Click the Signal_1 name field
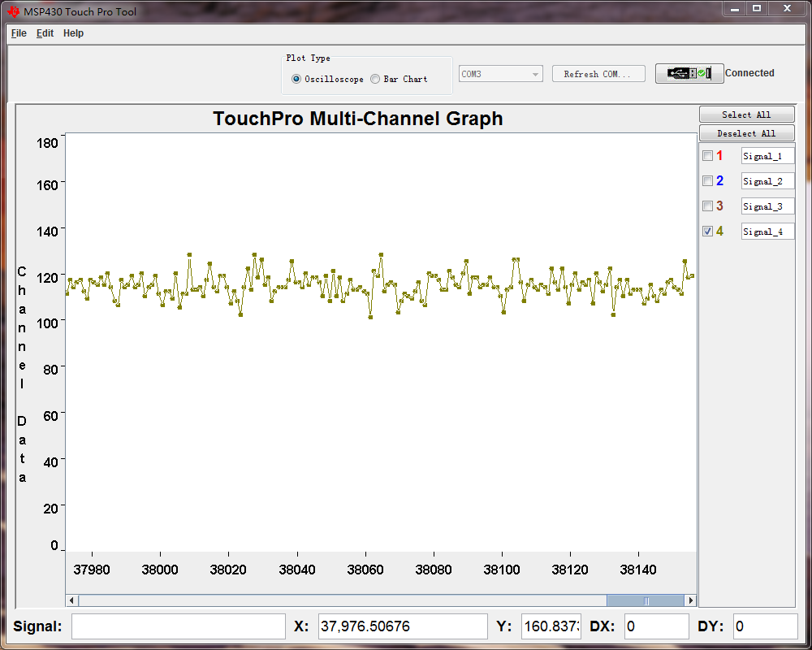This screenshot has height=650, width=812. [767, 156]
